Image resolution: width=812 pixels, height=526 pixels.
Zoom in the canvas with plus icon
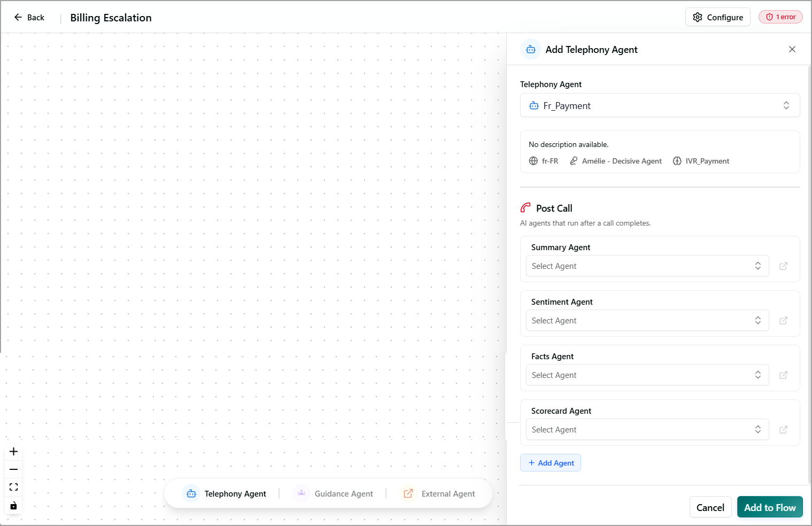[x=14, y=452]
